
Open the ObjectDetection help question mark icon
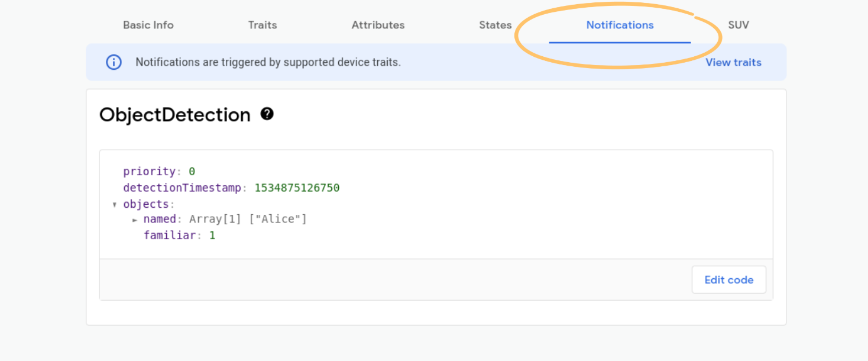pyautogui.click(x=267, y=114)
